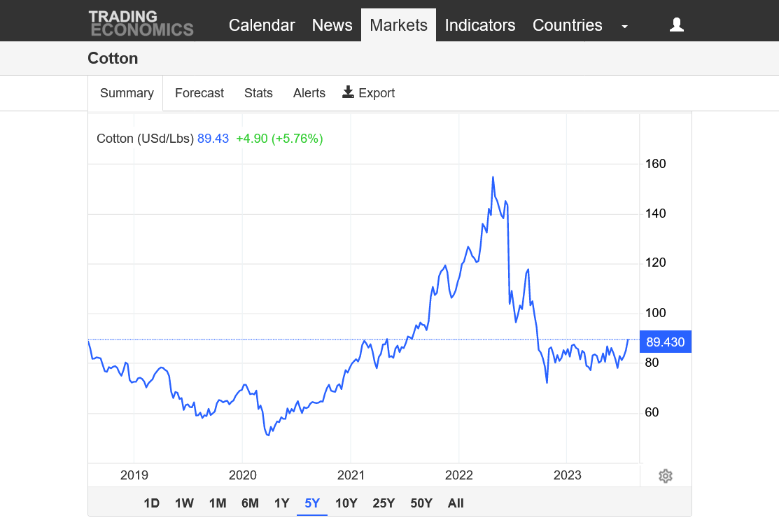
Task: Select the 6M time range
Action: pyautogui.click(x=250, y=503)
